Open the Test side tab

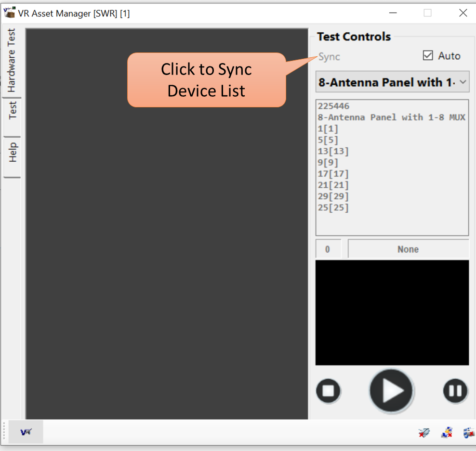(13, 110)
